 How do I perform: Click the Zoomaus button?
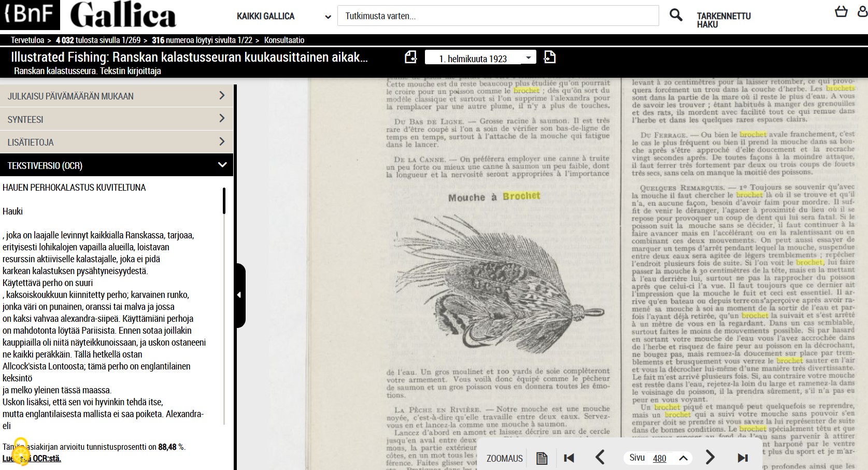point(504,458)
